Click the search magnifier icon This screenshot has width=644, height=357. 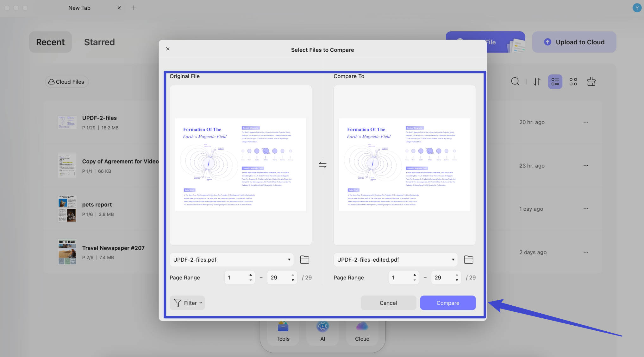(515, 82)
